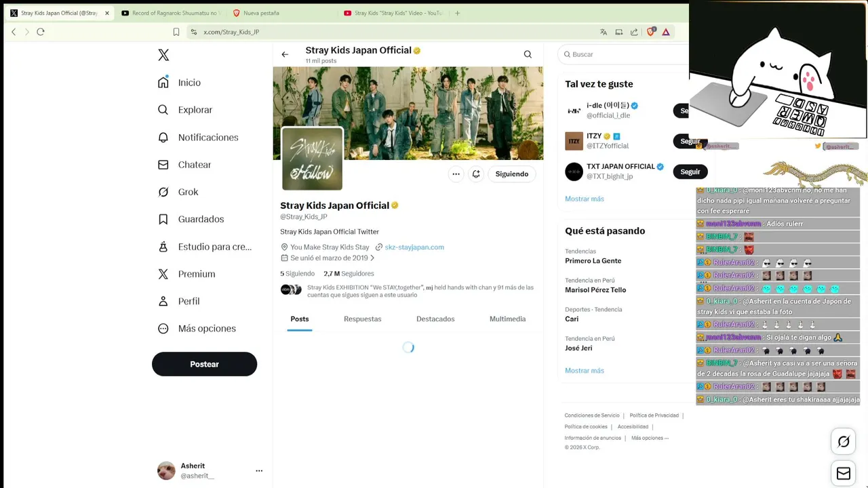Open Explorar from the sidebar
Viewport: 868px width, 488px height.
185,110
